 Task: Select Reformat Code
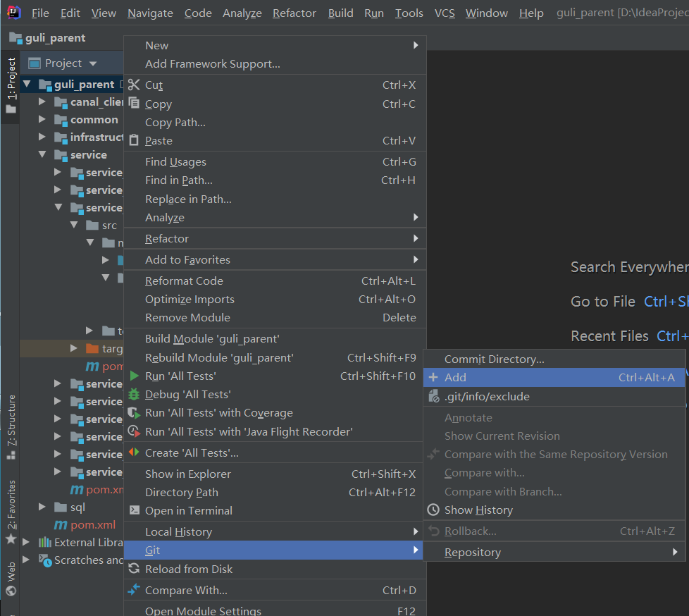coord(275,281)
